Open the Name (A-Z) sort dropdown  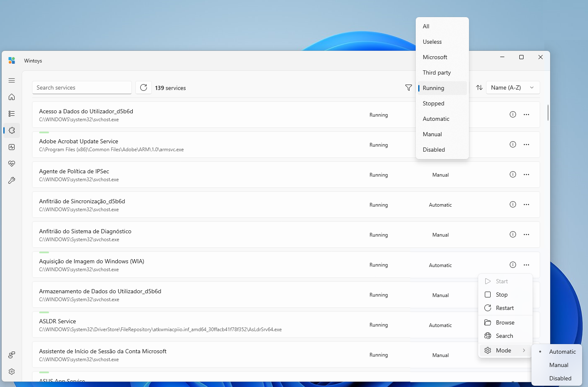(x=513, y=87)
